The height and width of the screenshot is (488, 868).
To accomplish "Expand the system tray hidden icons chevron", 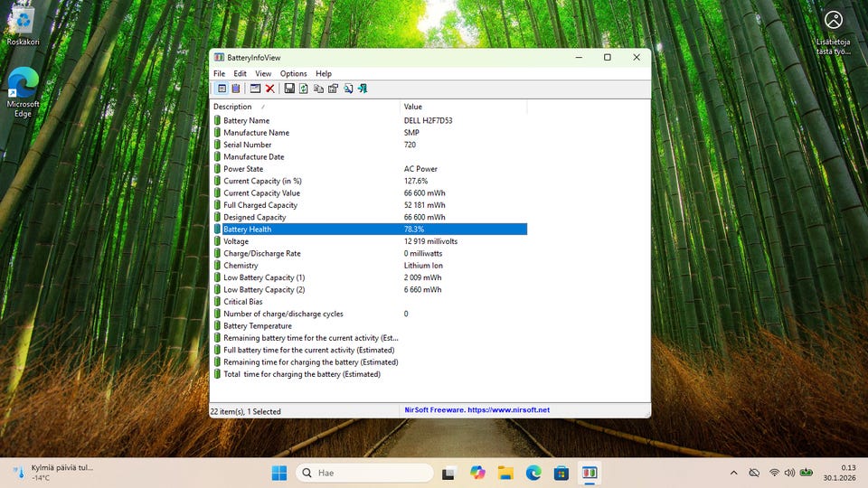I will click(733, 473).
